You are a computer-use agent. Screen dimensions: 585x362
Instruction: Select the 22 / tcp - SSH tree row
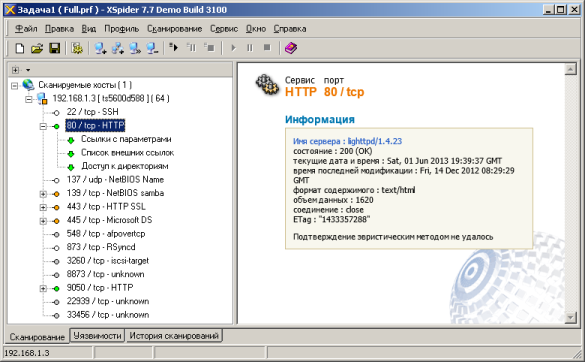pyautogui.click(x=92, y=112)
